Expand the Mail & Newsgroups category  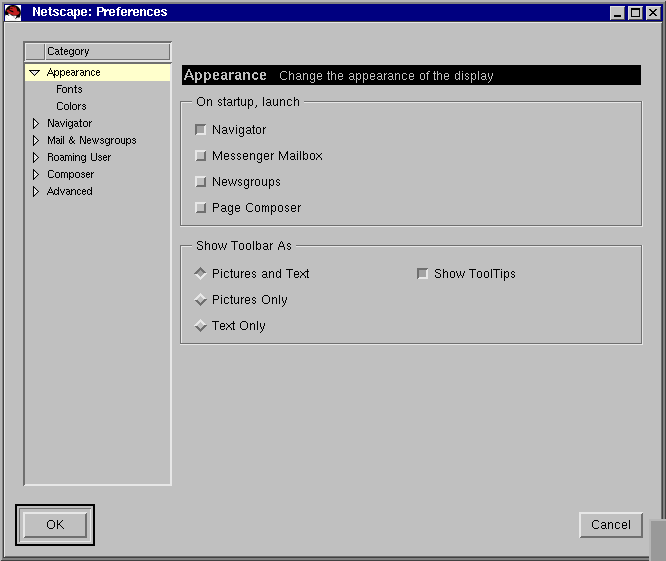[36, 141]
